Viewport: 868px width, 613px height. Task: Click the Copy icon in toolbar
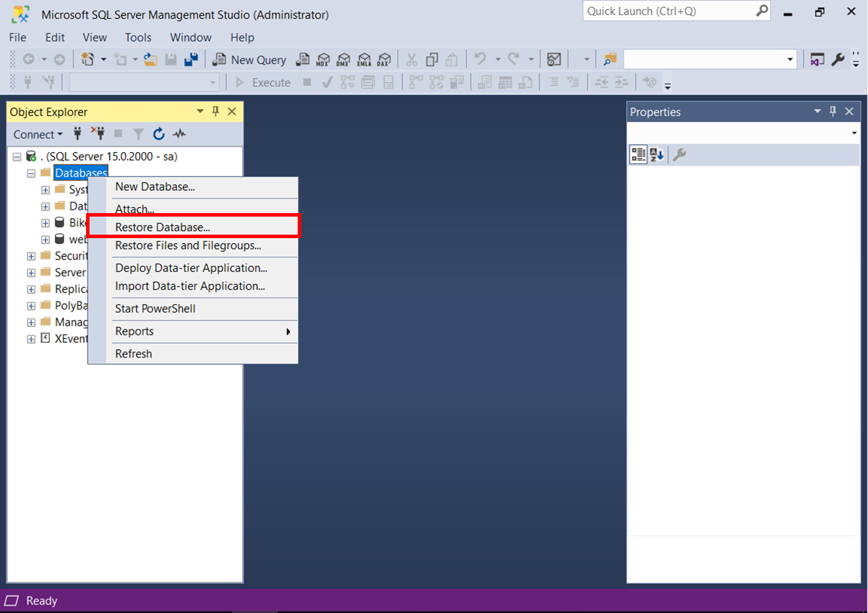(x=432, y=60)
